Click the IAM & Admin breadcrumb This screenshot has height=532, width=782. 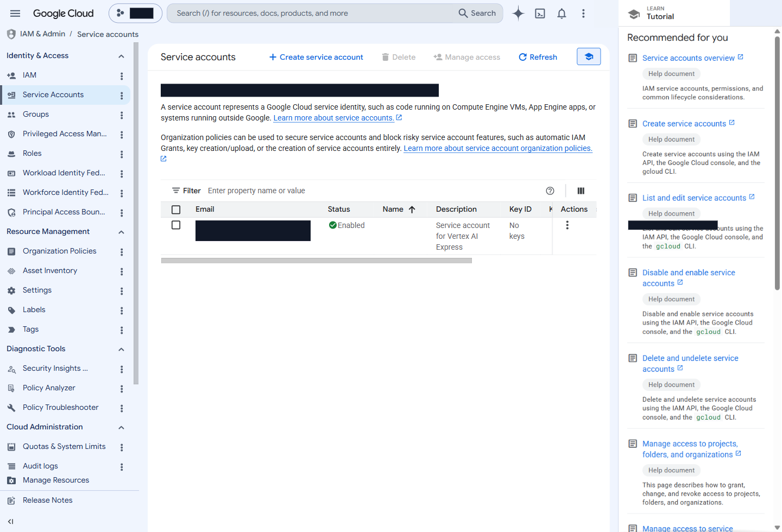point(42,34)
